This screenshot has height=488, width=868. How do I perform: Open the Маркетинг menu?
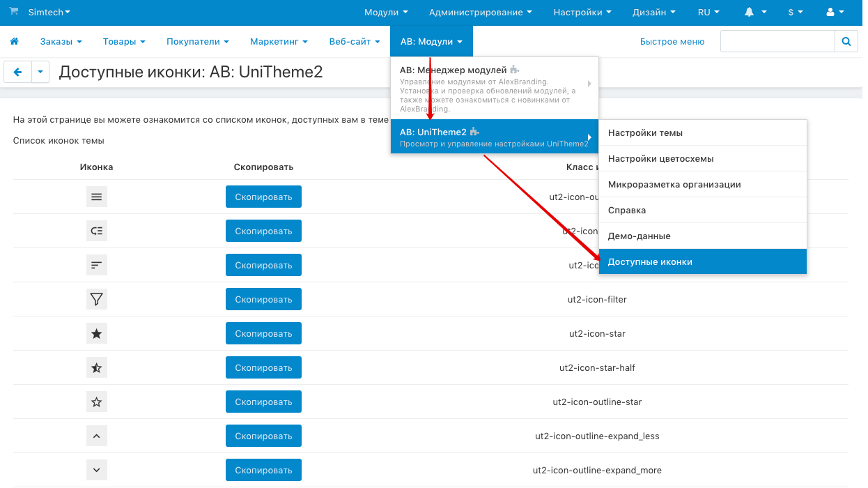(x=279, y=42)
